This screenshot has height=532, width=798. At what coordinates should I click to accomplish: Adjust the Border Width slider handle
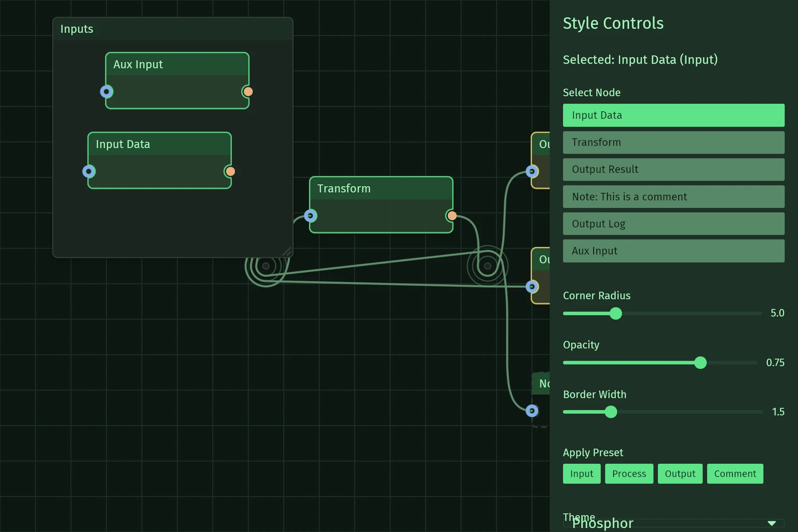point(611,412)
